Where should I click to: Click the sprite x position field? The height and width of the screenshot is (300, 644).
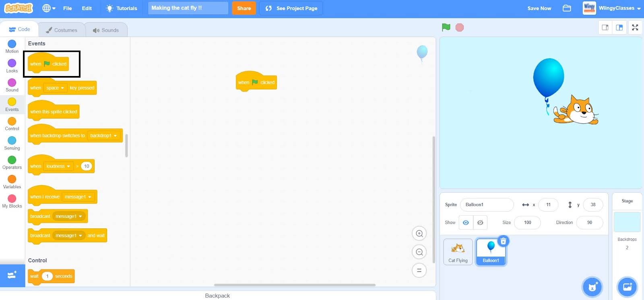[548, 205]
